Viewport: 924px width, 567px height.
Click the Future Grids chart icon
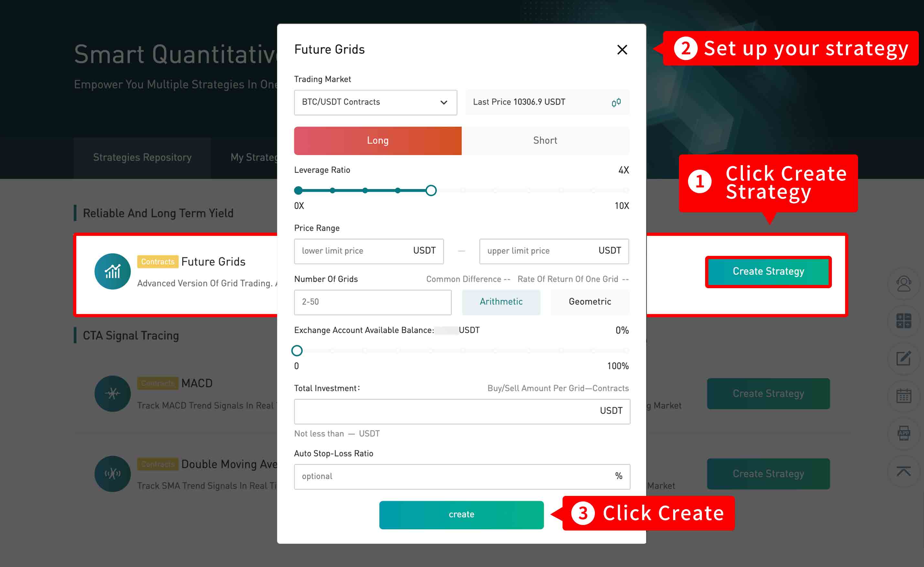113,271
